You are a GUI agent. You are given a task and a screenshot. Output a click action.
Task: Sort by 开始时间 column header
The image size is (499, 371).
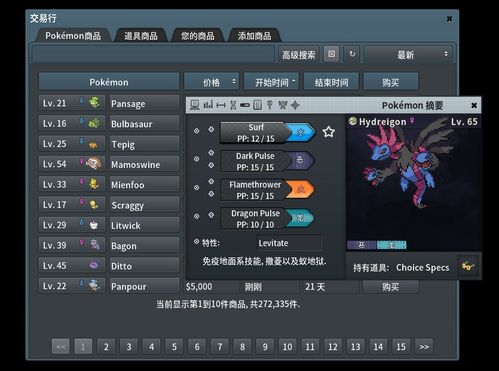coord(272,82)
